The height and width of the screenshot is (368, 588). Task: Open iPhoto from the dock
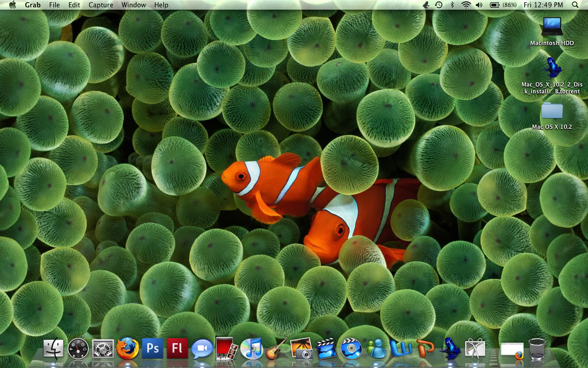pyautogui.click(x=301, y=348)
